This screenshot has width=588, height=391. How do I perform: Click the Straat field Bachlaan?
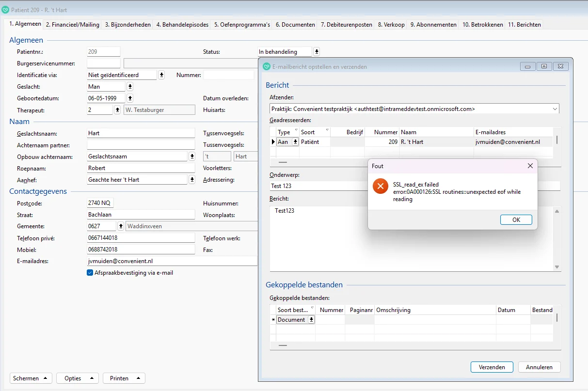141,215
